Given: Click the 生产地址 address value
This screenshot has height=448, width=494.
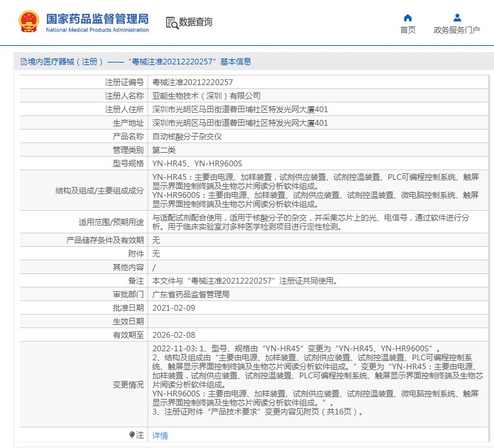Looking at the screenshot, I should click(x=240, y=123).
